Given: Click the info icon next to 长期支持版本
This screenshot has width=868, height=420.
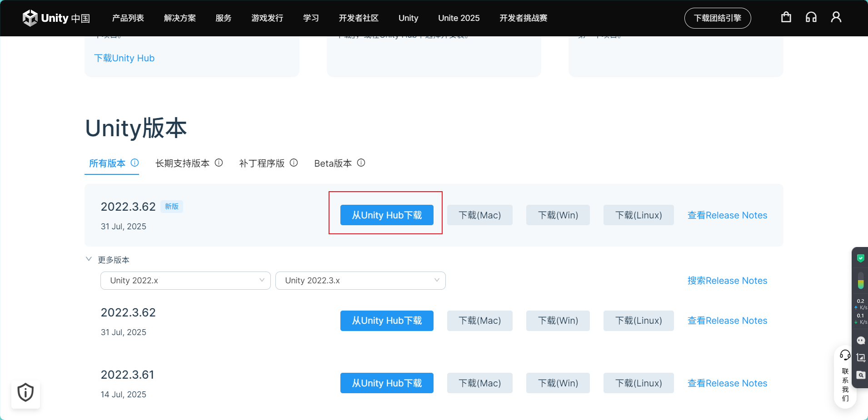Looking at the screenshot, I should (219, 163).
